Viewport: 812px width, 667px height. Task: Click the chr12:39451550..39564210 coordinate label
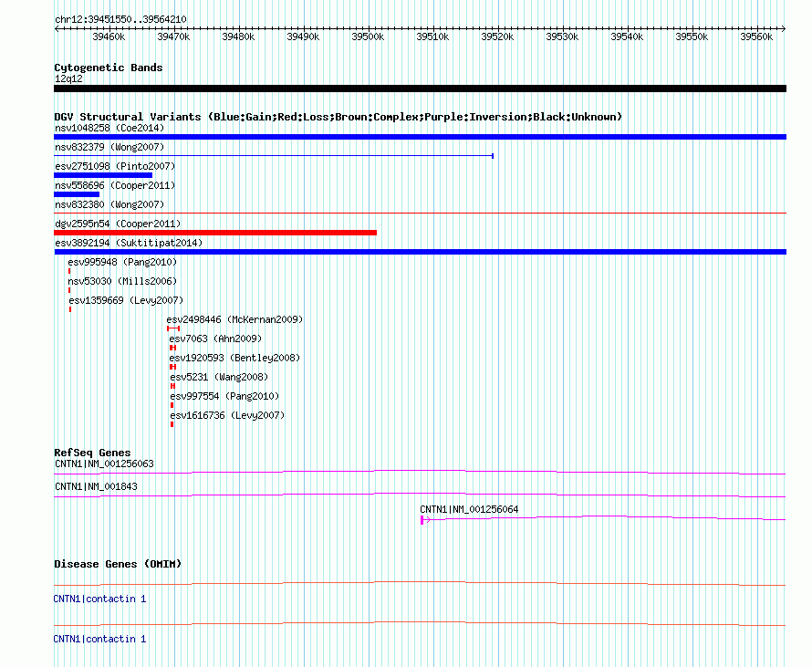tap(120, 19)
